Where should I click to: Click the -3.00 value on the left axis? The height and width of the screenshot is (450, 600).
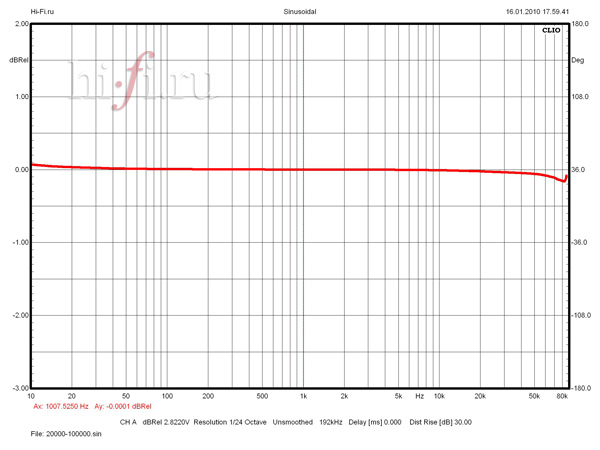[18, 388]
